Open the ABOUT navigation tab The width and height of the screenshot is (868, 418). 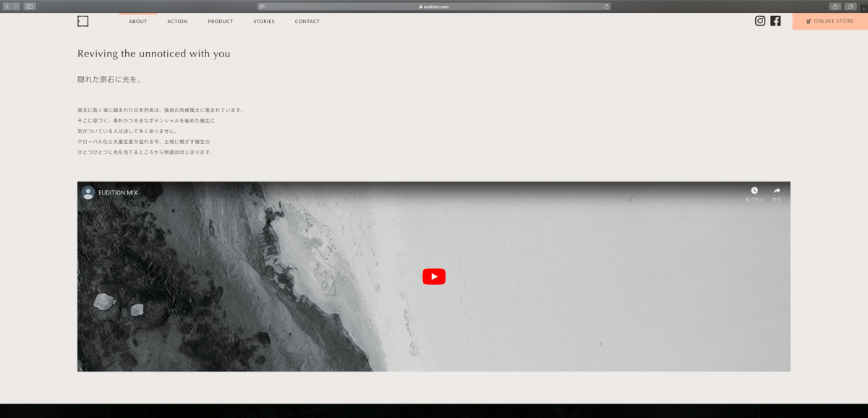(x=137, y=22)
